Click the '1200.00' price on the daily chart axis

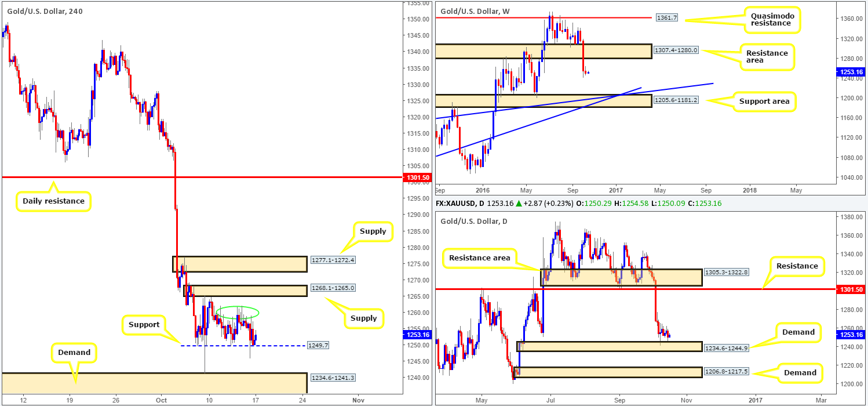[851, 384]
